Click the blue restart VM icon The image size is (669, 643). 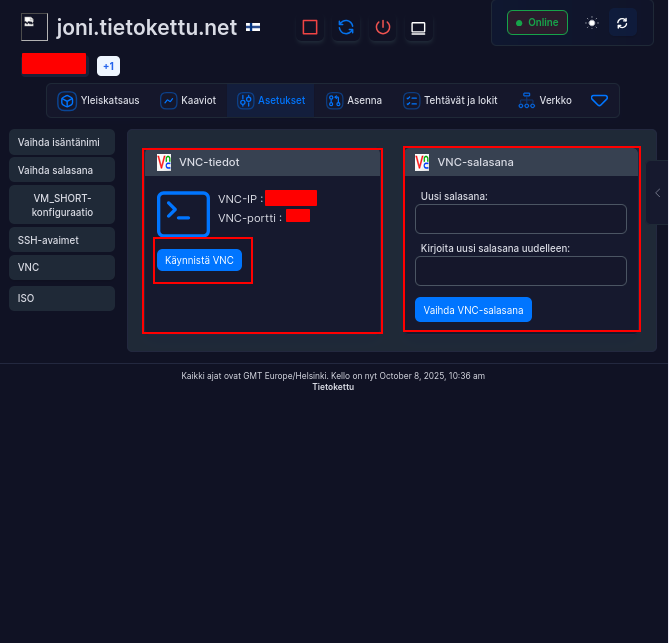click(x=346, y=27)
